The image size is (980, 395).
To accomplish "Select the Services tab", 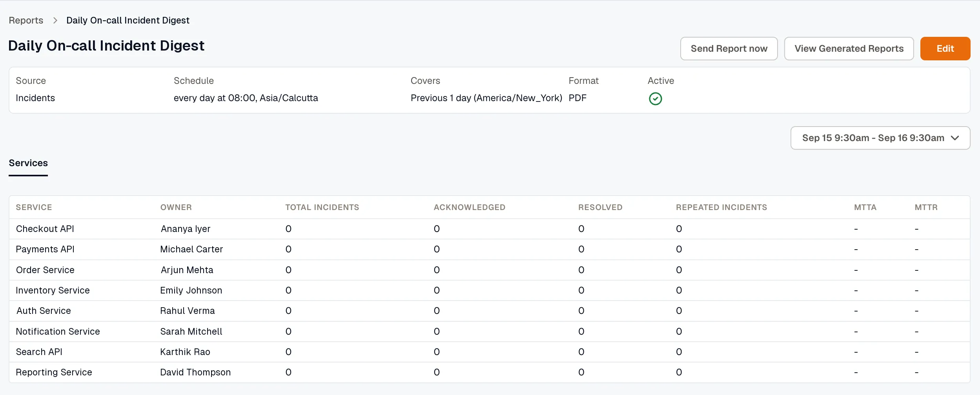I will click(28, 163).
